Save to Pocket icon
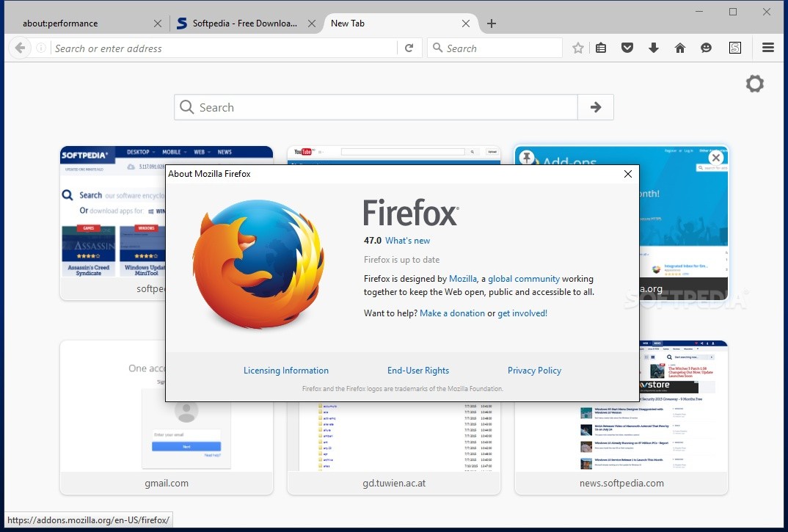 tap(627, 48)
